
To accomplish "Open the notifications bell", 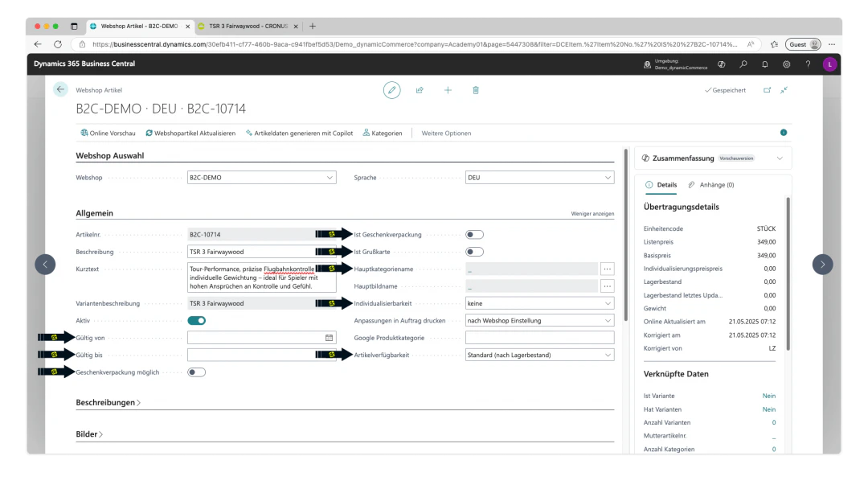I will coord(765,64).
